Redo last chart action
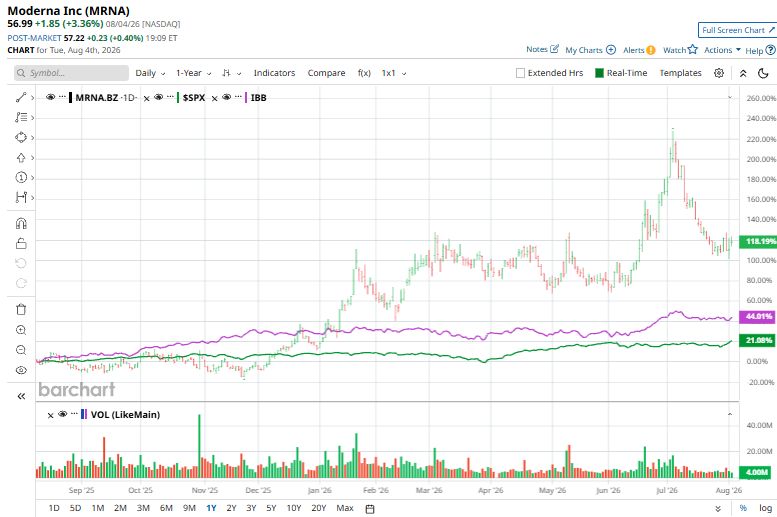Screen dimensions: 777x517 click(x=21, y=283)
